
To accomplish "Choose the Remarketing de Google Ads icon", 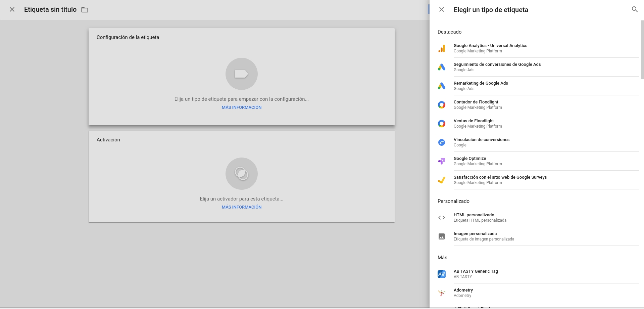I will pyautogui.click(x=442, y=86).
